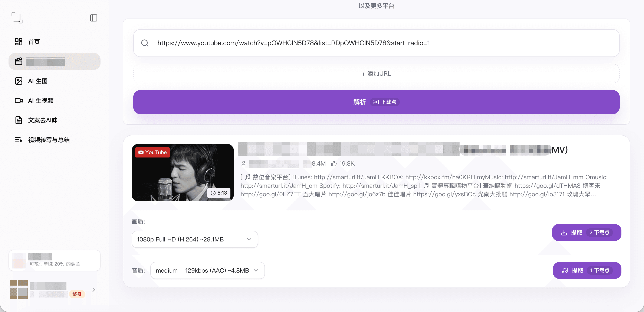Extract audio with 提取 1 下载点

pyautogui.click(x=587, y=270)
